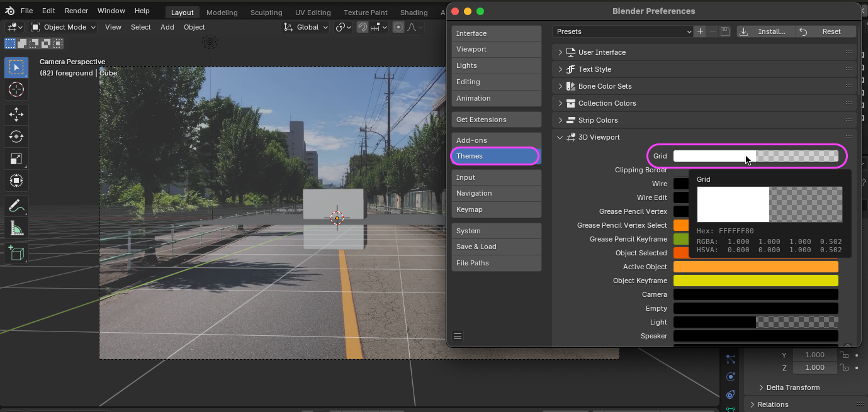The image size is (868, 412).
Task: Switch to the Sculpting workspace tab
Action: pos(266,13)
